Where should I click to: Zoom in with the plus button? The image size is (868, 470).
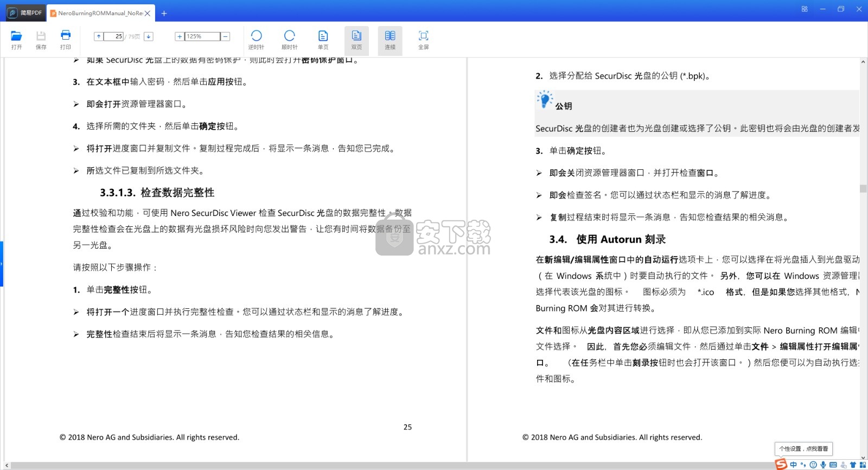pyautogui.click(x=180, y=36)
